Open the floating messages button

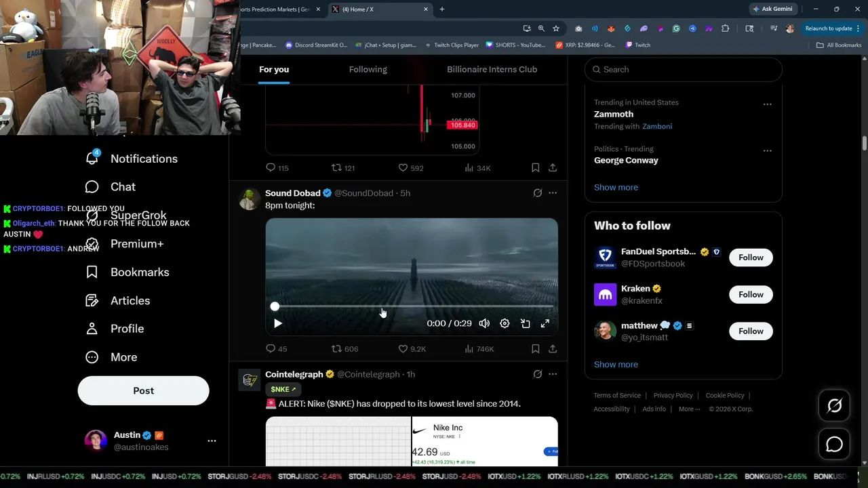tap(834, 445)
